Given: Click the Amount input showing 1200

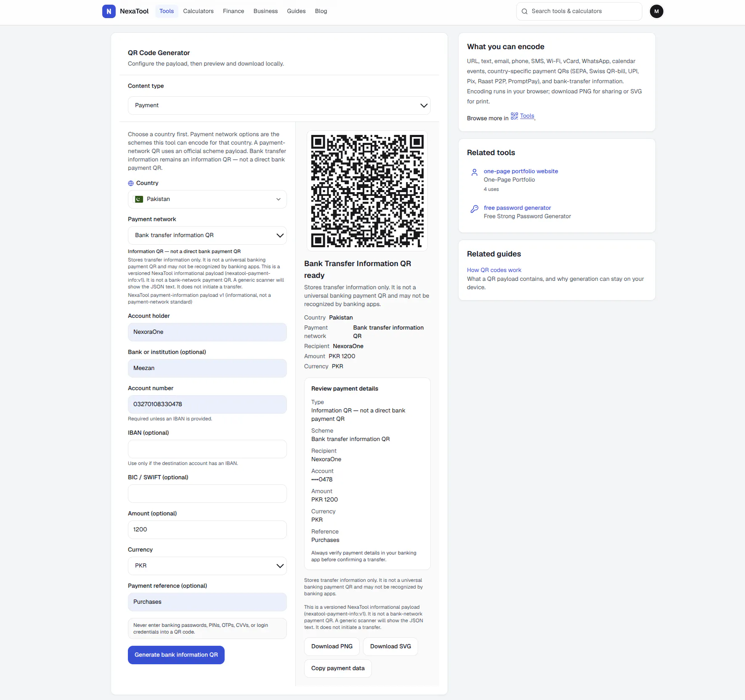Looking at the screenshot, I should 207,530.
